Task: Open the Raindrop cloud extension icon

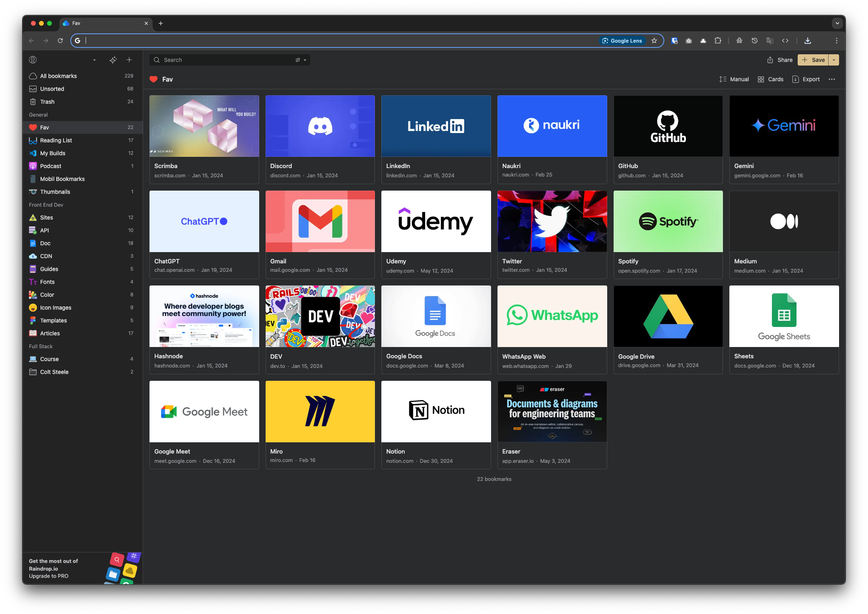Action: click(703, 41)
